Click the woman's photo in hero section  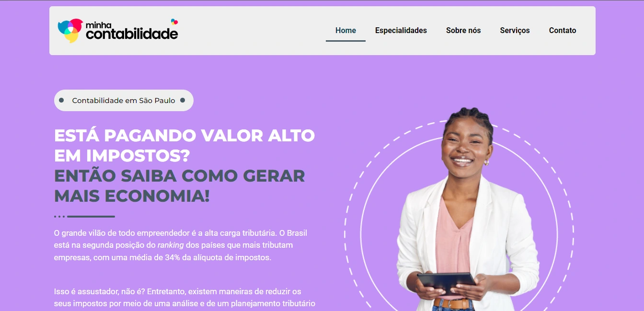click(460, 209)
